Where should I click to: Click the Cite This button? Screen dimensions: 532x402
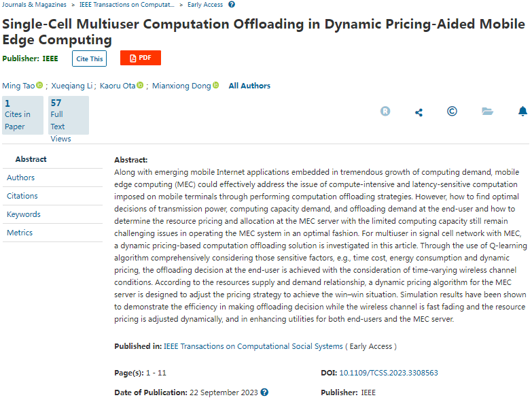[x=89, y=58]
